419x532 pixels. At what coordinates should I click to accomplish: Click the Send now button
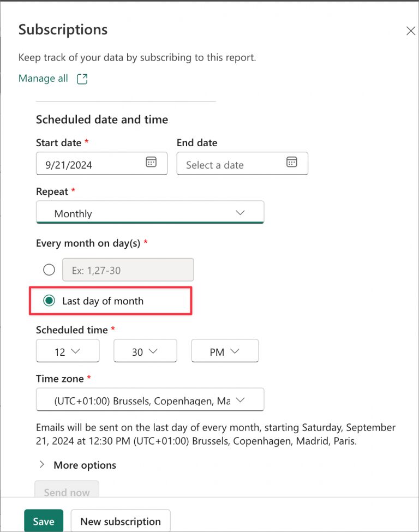[x=67, y=492]
